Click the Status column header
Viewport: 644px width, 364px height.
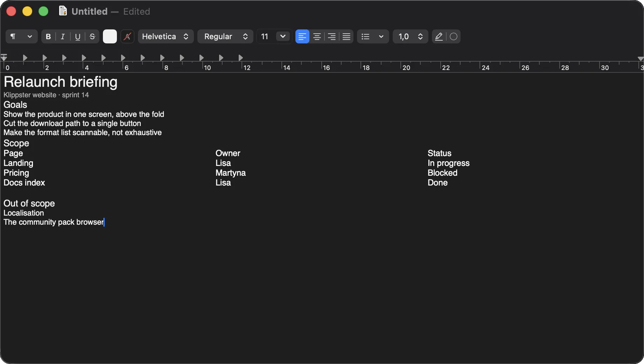[440, 153]
